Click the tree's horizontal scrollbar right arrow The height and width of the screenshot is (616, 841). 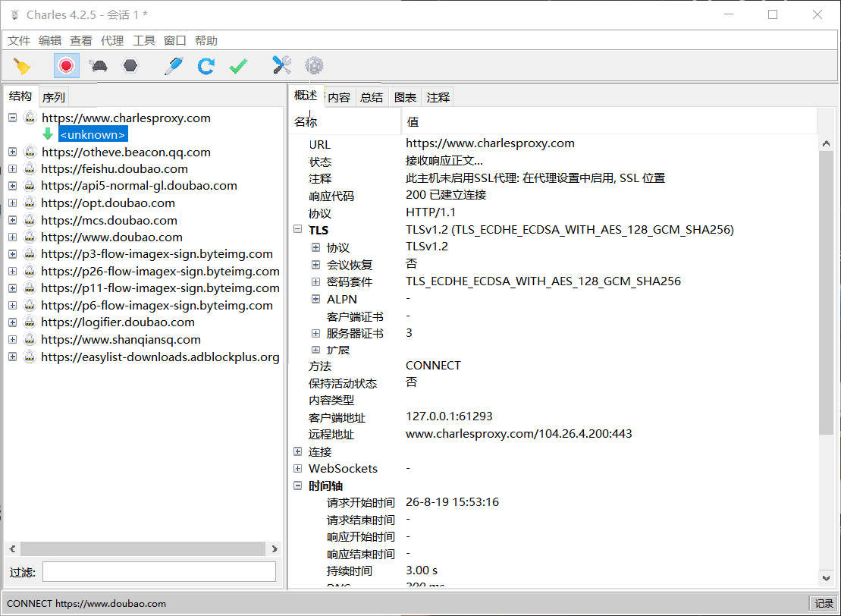275,549
